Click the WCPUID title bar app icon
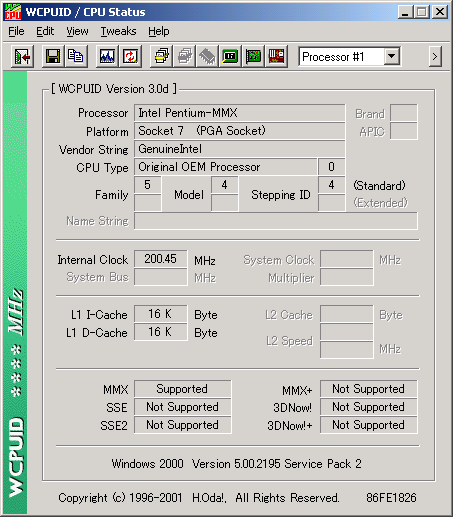 (13, 12)
